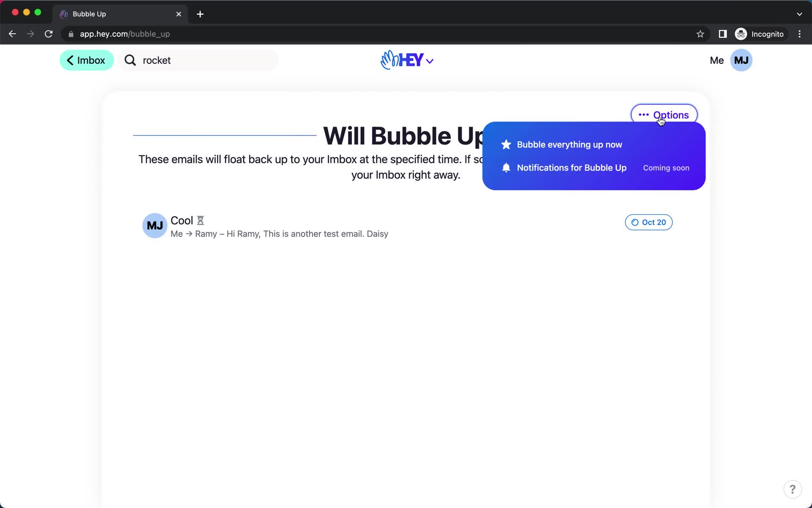Screen dimensions: 812x508
Task: Click the HEY logo in the header
Action: [406, 60]
